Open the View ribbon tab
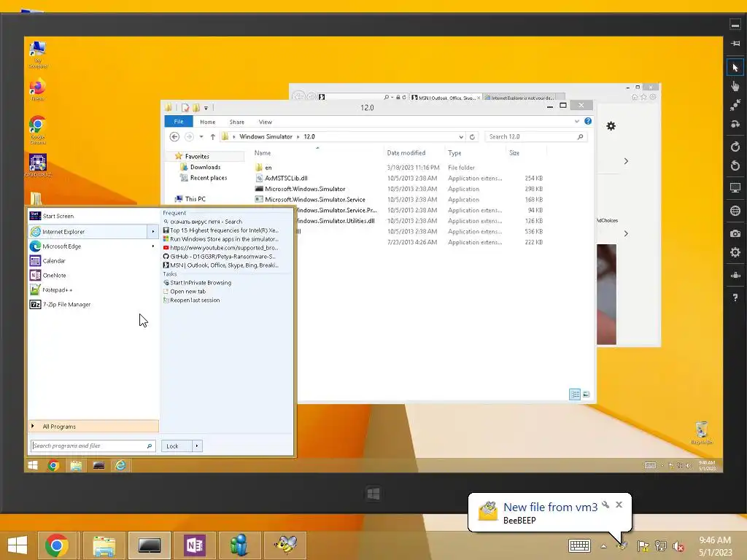747x560 pixels. pyautogui.click(x=266, y=122)
